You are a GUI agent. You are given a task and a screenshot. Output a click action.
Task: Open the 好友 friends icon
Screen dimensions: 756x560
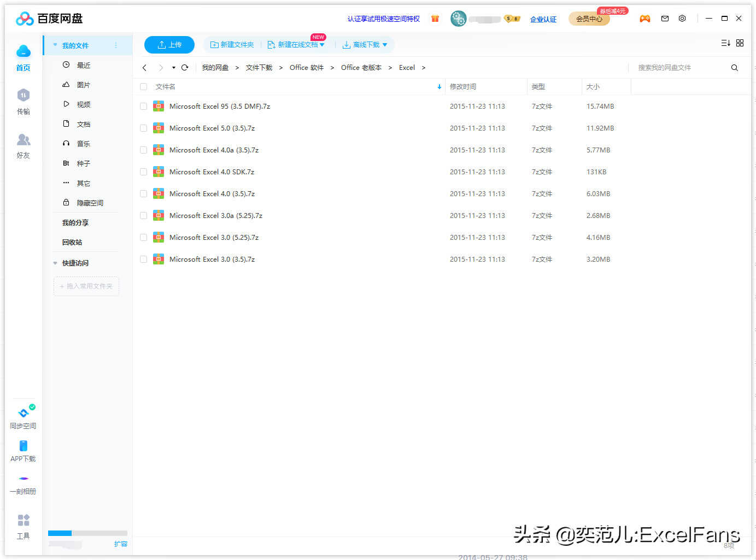[24, 139]
